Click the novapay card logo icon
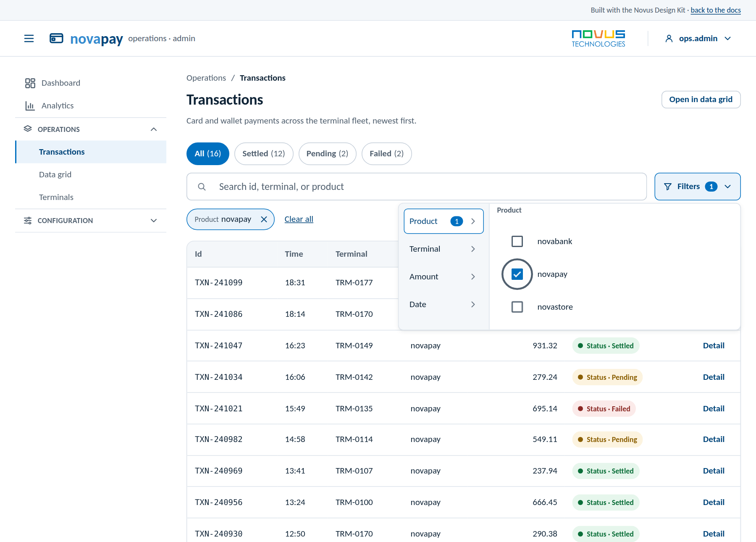The image size is (756, 542). tap(56, 39)
